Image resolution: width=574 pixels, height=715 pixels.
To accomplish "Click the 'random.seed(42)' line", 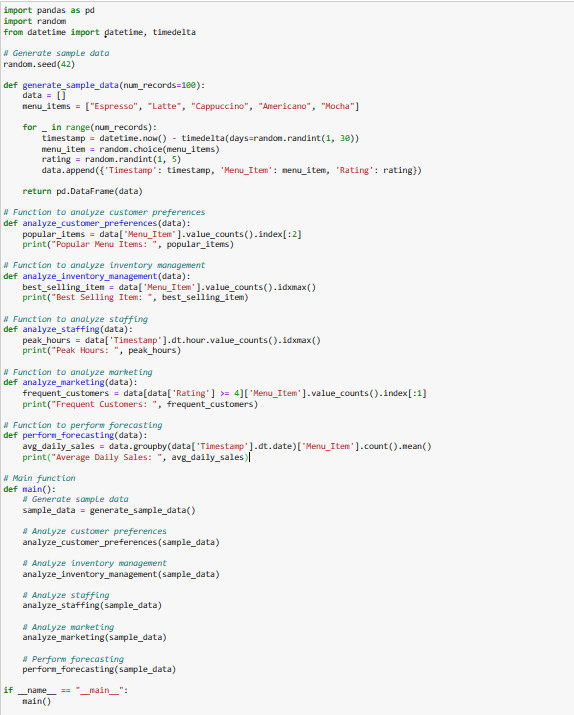I will 39,64.
